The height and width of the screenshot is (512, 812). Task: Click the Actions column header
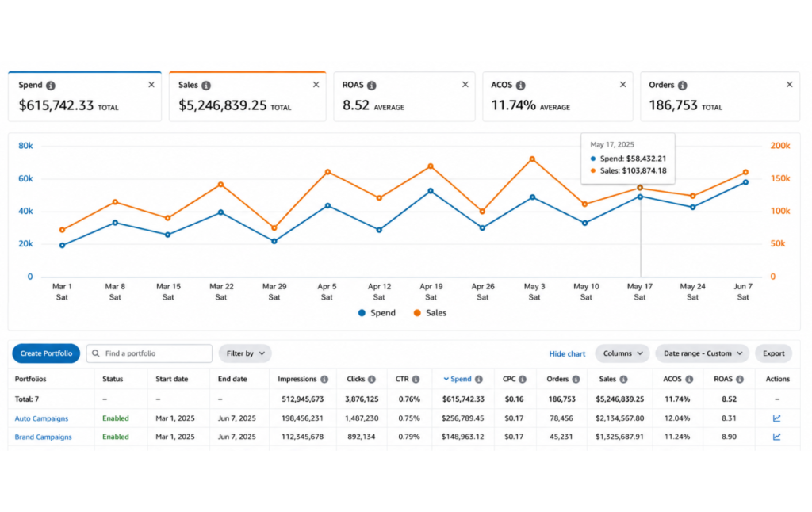(x=777, y=380)
